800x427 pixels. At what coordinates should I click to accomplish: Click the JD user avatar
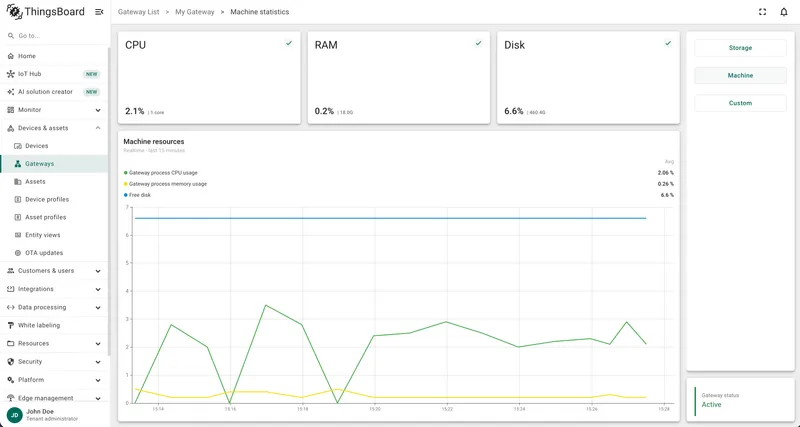(15, 415)
